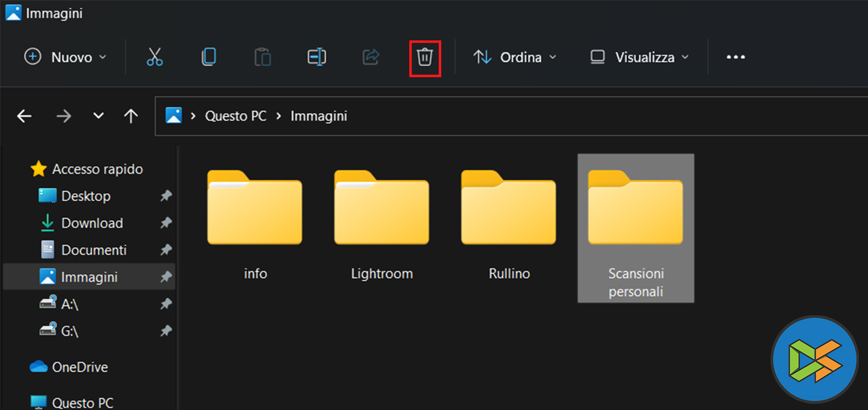Expand the Ordina sort dropdown
The height and width of the screenshot is (410, 868).
[x=515, y=57]
